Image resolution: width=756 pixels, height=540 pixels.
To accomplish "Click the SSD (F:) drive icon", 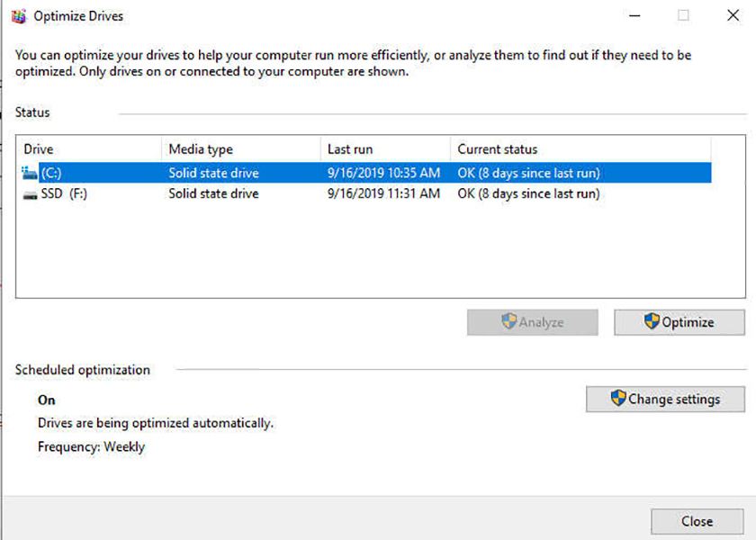I will 30,193.
